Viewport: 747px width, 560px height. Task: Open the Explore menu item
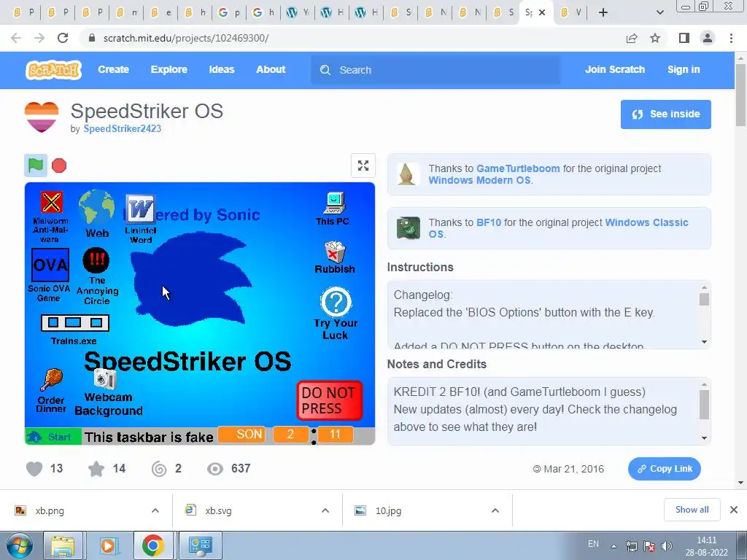(x=169, y=69)
